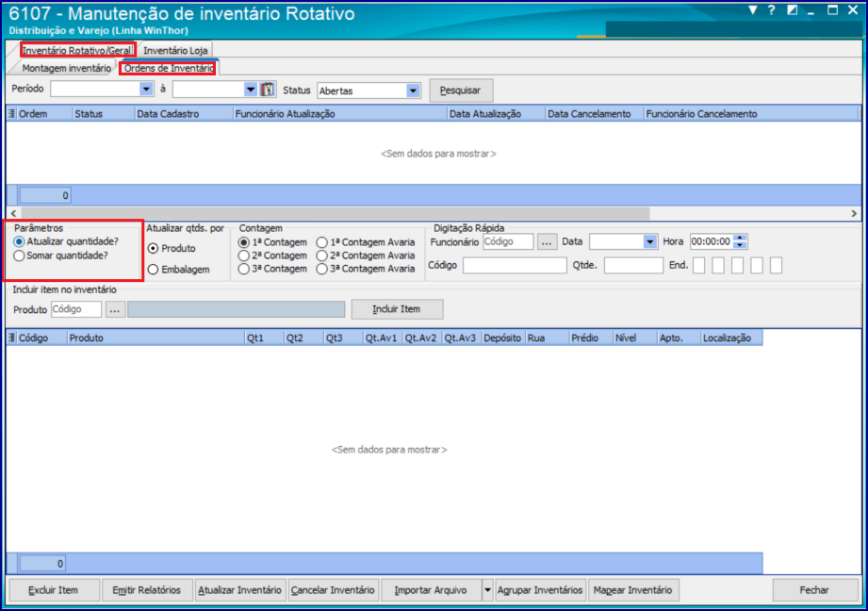Click Emitir Relatórios button
The image size is (868, 611).
click(x=147, y=590)
